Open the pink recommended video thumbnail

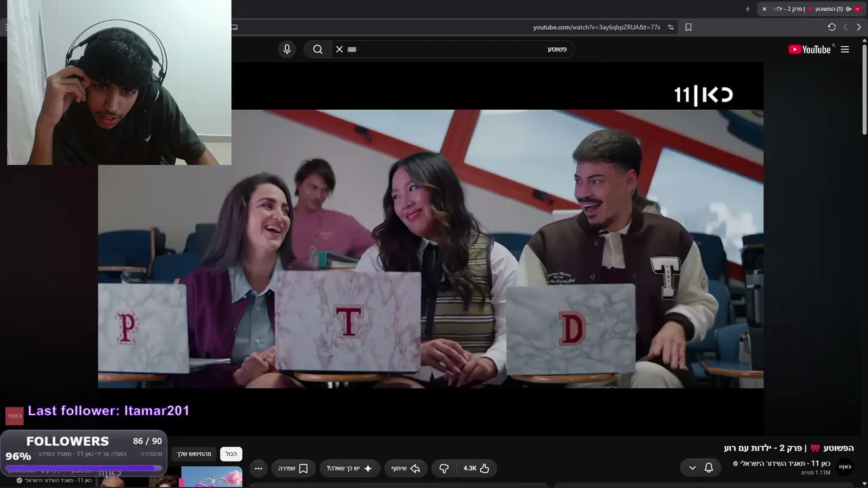click(x=212, y=477)
